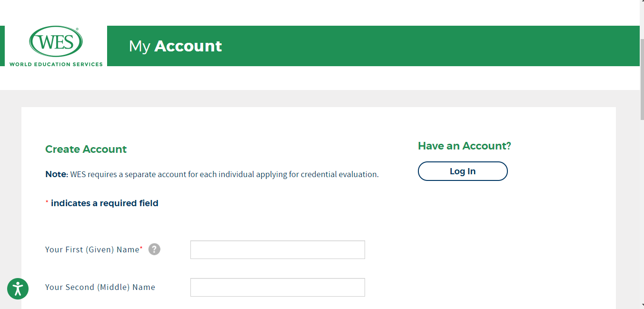Image resolution: width=644 pixels, height=309 pixels.
Task: Click the WES World Education Services logo
Action: [55, 46]
